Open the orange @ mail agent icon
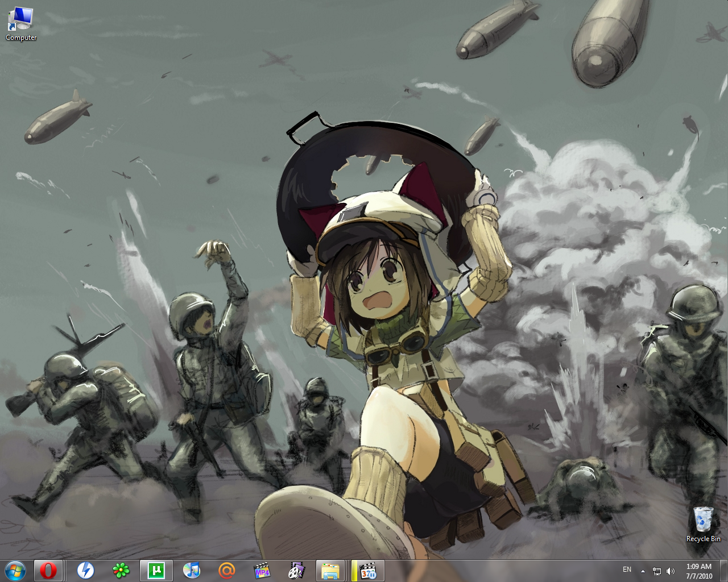728x582 pixels. (x=226, y=570)
